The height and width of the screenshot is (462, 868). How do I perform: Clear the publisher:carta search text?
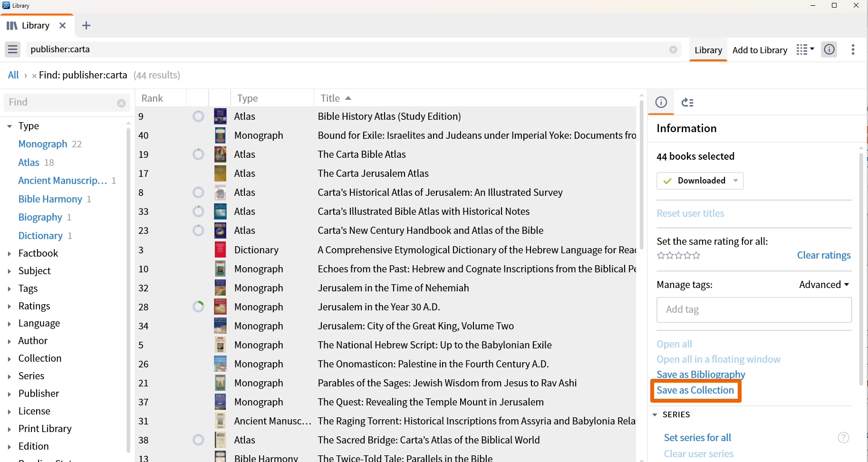pyautogui.click(x=673, y=49)
